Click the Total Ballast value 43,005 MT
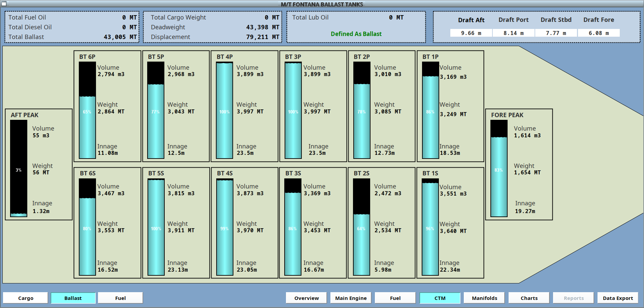Screen dimensions: 644x308 click(120, 37)
